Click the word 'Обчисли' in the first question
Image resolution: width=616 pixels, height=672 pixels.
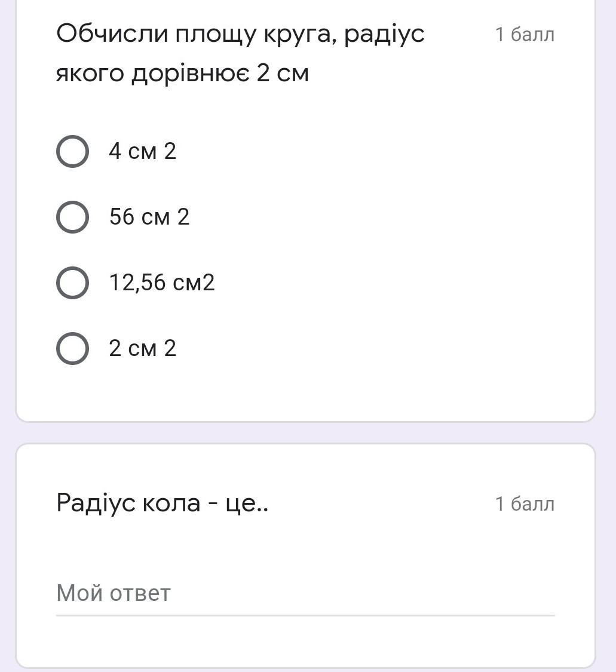coord(112,34)
